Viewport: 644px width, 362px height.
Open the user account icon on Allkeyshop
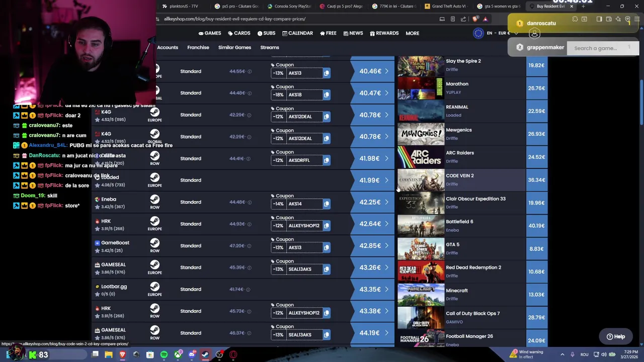[x=534, y=33]
